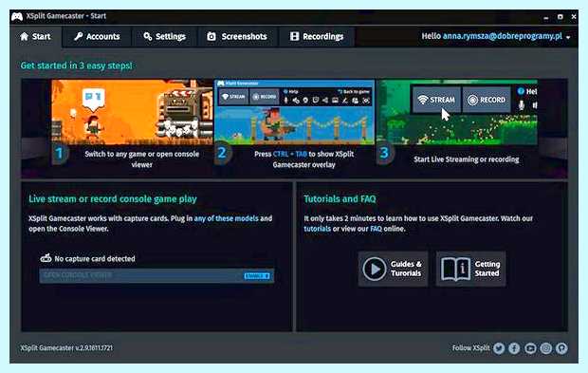Click 'Start Live Streaming or recording' caption
Screen dimensions: 588x373
[466, 159]
